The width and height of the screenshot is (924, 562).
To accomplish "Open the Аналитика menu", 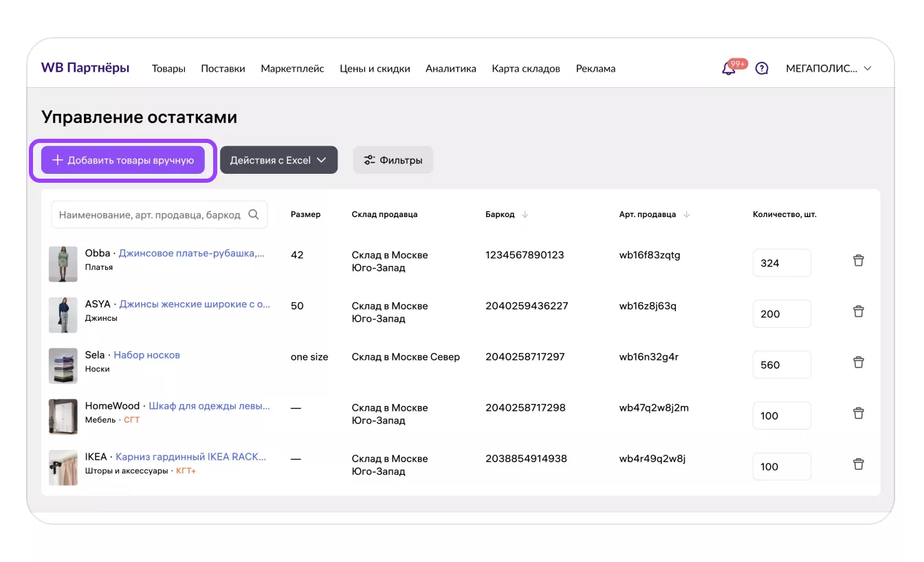I will click(451, 69).
